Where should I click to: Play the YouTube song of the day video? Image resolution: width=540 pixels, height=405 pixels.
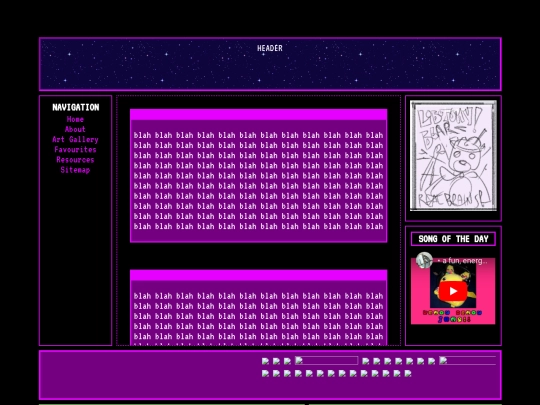tap(453, 291)
